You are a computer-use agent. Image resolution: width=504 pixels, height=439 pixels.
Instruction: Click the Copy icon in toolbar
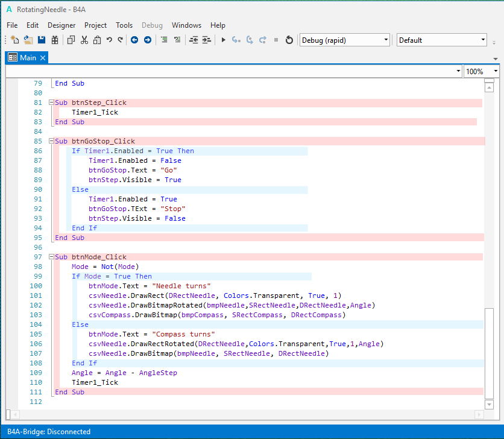71,40
